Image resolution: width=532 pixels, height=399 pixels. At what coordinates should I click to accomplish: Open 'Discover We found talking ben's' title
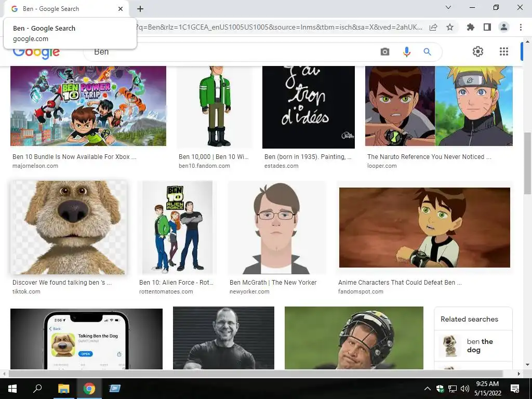pos(62,282)
